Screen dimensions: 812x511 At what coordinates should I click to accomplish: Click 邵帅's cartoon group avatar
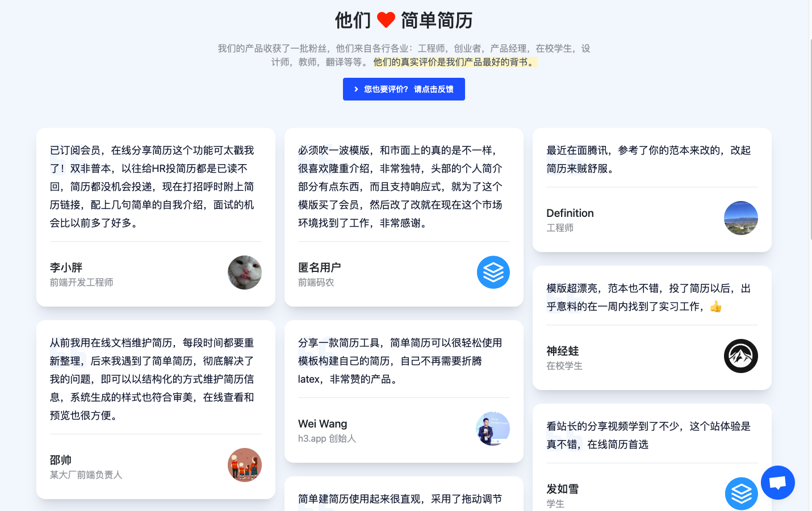(245, 465)
